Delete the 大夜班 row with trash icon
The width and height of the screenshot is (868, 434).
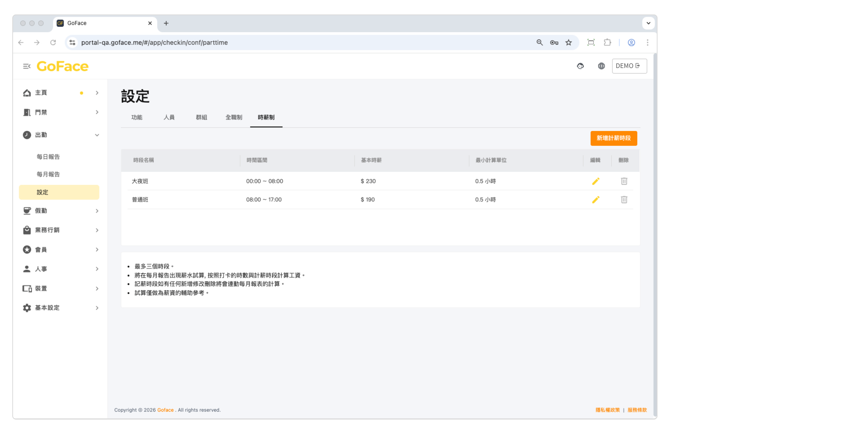click(x=624, y=181)
